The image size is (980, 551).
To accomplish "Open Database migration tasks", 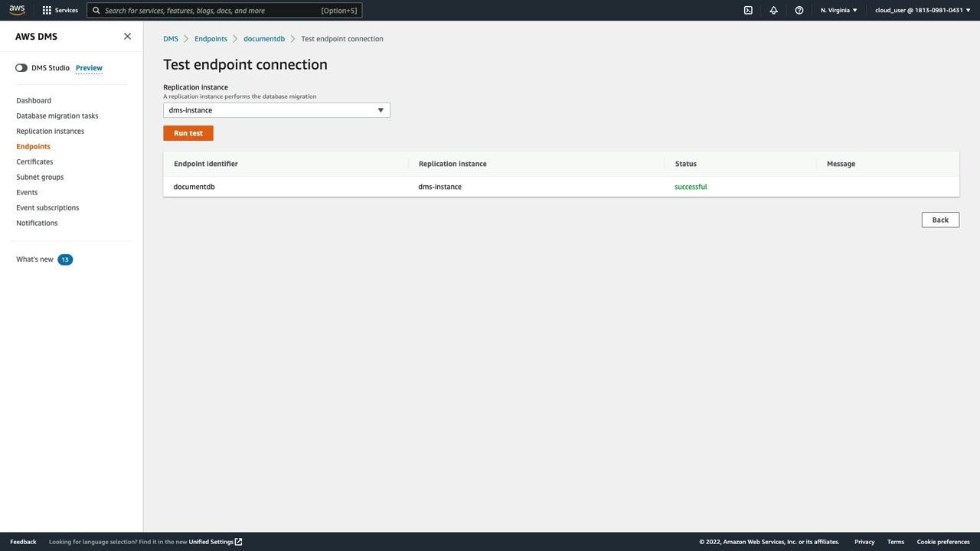I will click(57, 116).
